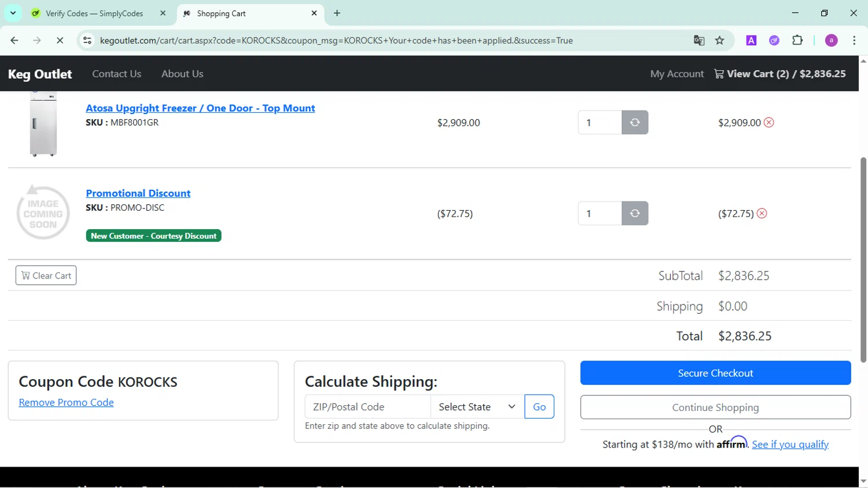This screenshot has width=868, height=488.
Task: Click the Image Coming Soon placeholder thumbnail
Action: pos(43,213)
